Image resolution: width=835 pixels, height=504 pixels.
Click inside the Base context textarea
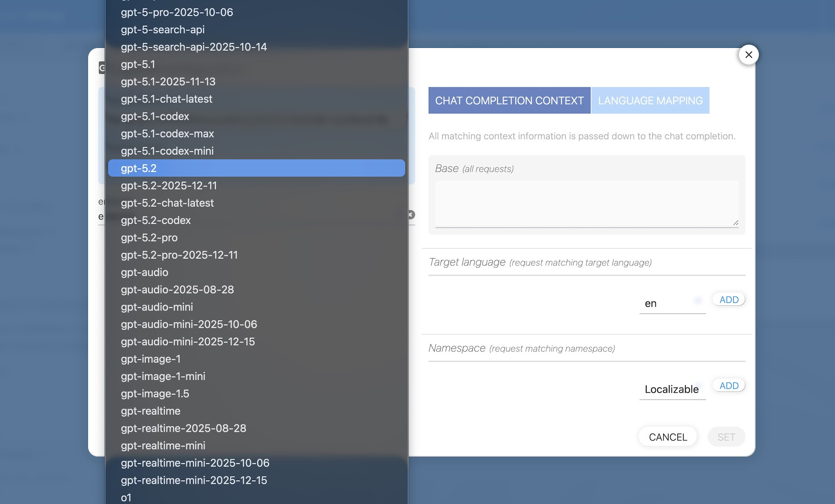(x=586, y=204)
